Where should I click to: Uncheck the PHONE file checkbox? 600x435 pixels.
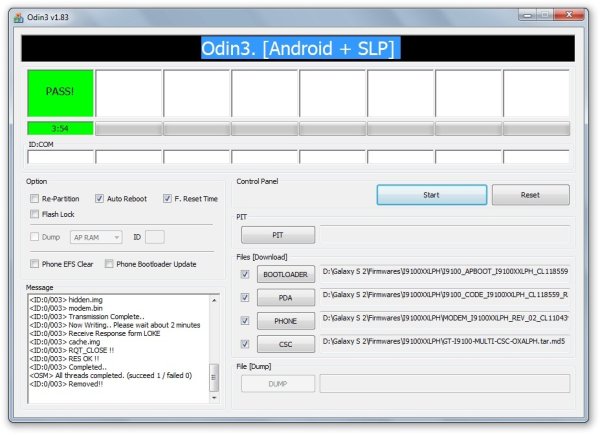pyautogui.click(x=245, y=321)
